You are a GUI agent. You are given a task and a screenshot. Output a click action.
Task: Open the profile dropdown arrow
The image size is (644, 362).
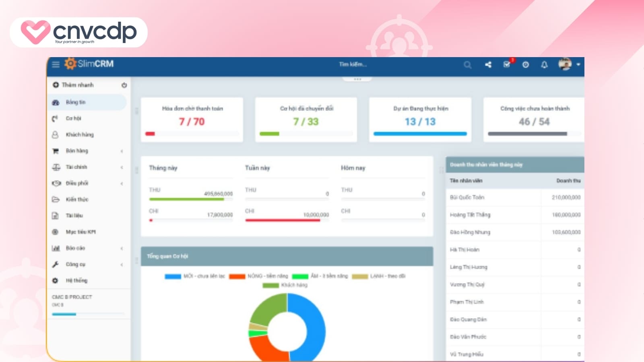[x=579, y=64]
